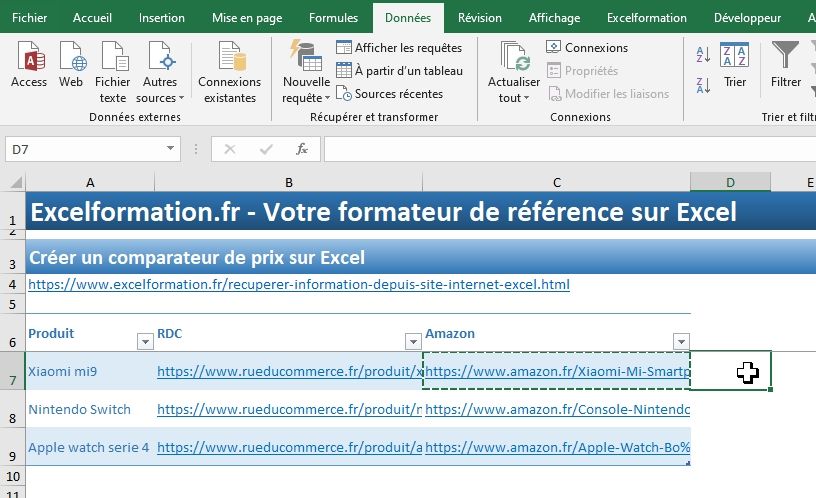Expand the Name Box dropdown arrow
Viewport: 816px width, 498px height.
(x=172, y=149)
